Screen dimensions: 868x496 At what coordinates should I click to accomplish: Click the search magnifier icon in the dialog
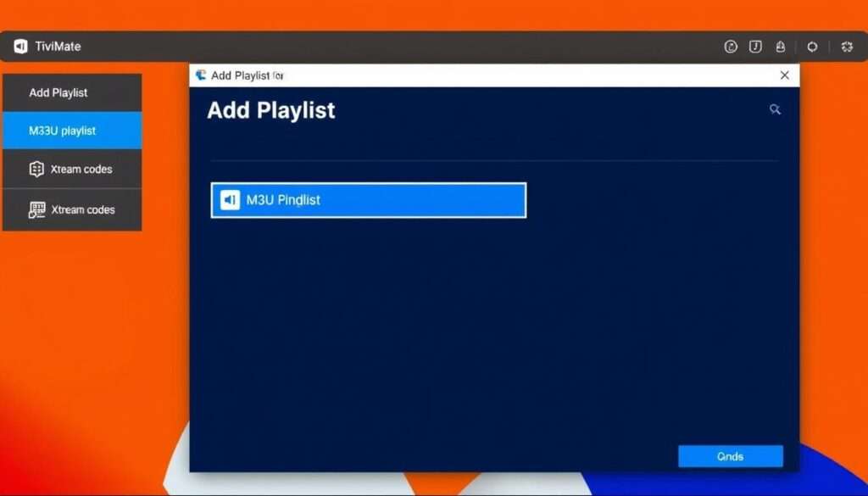[775, 109]
